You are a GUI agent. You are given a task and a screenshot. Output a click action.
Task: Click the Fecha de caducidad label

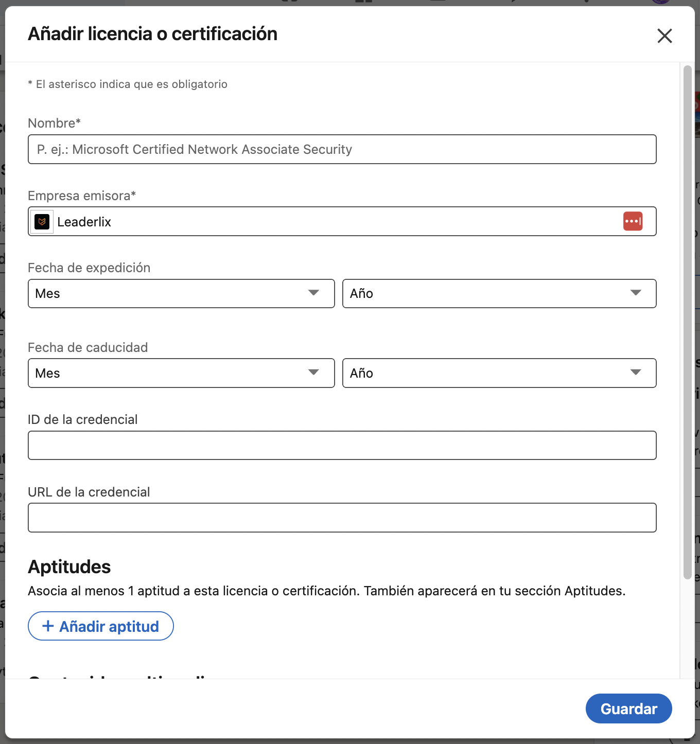[87, 348]
